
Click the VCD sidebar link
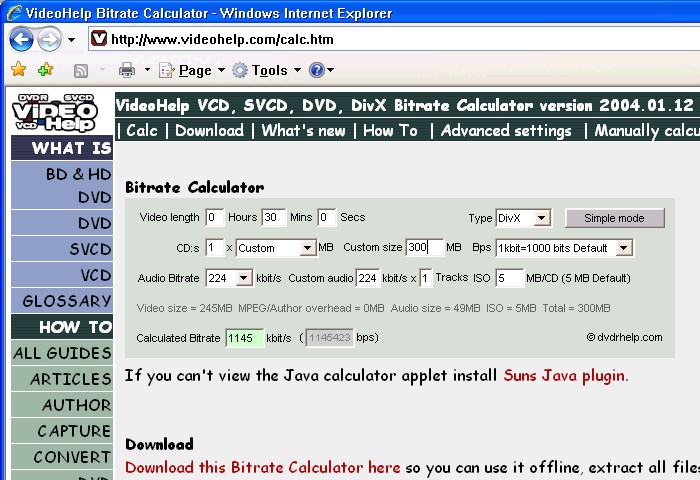[62, 275]
